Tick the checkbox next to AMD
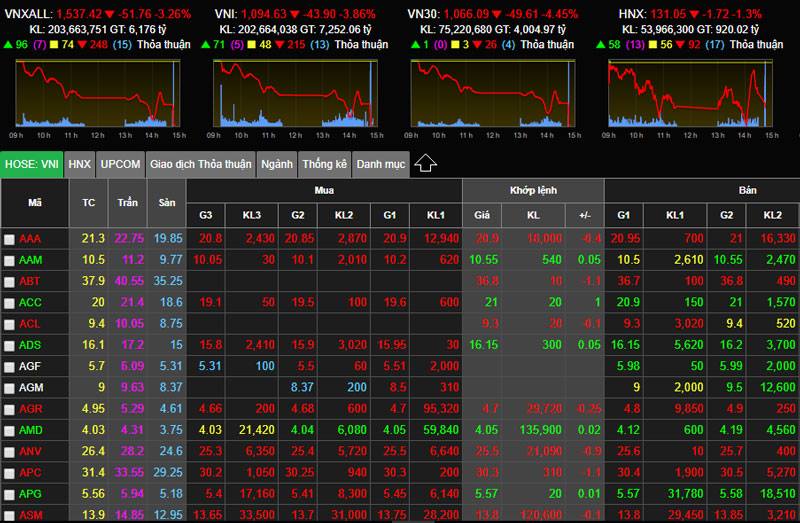 point(9,431)
